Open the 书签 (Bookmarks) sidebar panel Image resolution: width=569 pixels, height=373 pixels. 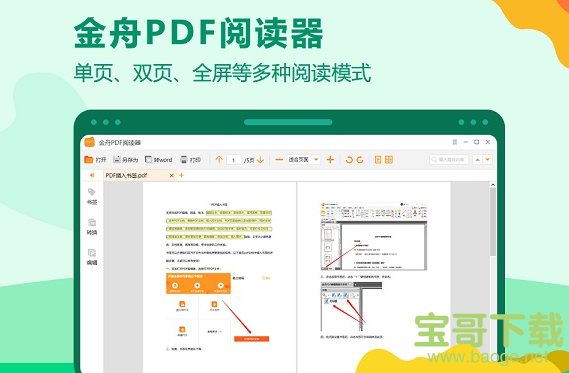(x=92, y=196)
